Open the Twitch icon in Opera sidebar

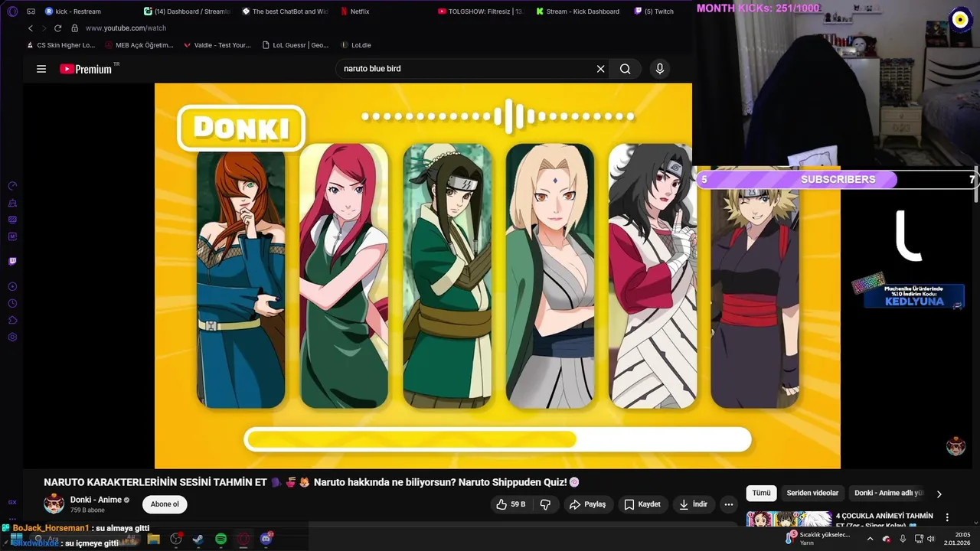pos(12,262)
